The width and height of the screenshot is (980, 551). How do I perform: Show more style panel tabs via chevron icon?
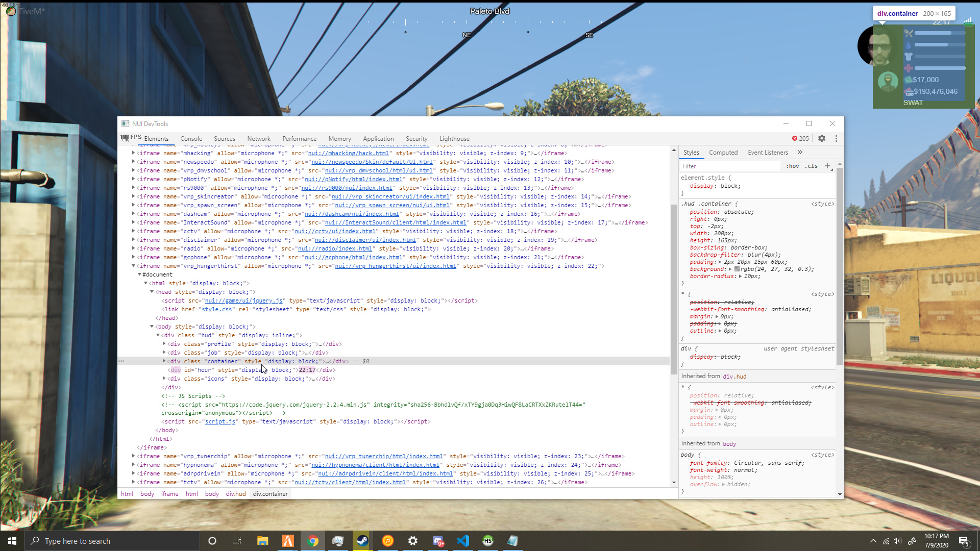[x=799, y=152]
